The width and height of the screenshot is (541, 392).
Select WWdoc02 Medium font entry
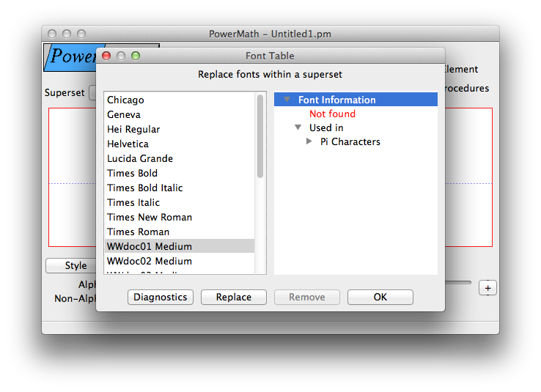coord(180,261)
